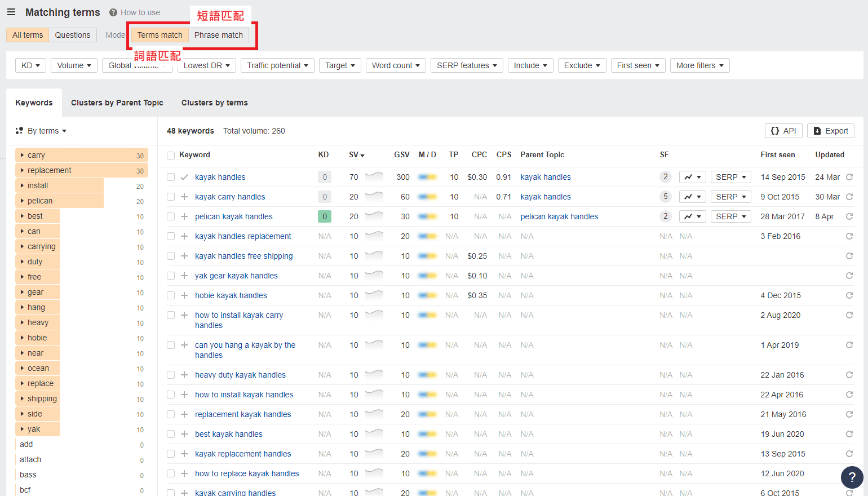Refresh the kayak carry handles row

pyautogui.click(x=849, y=197)
